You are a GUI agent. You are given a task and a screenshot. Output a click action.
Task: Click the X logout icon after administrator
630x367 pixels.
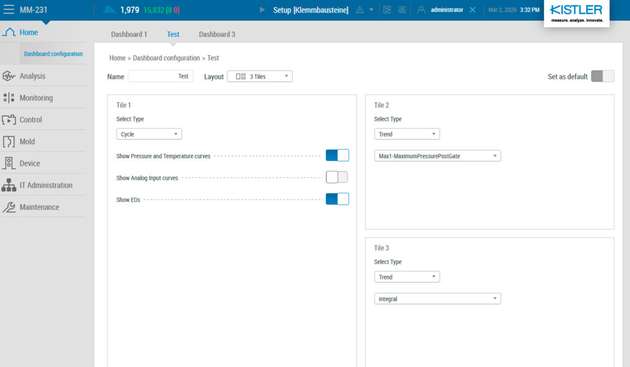[472, 10]
